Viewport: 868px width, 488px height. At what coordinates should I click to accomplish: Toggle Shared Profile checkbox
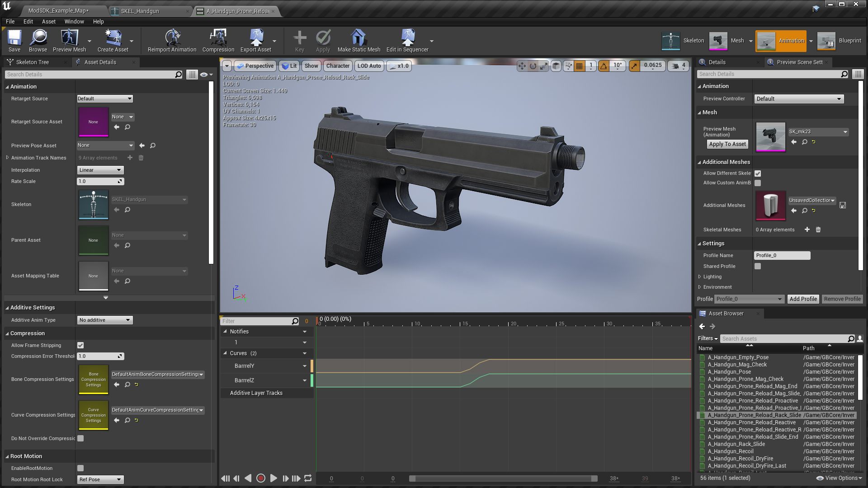(758, 266)
